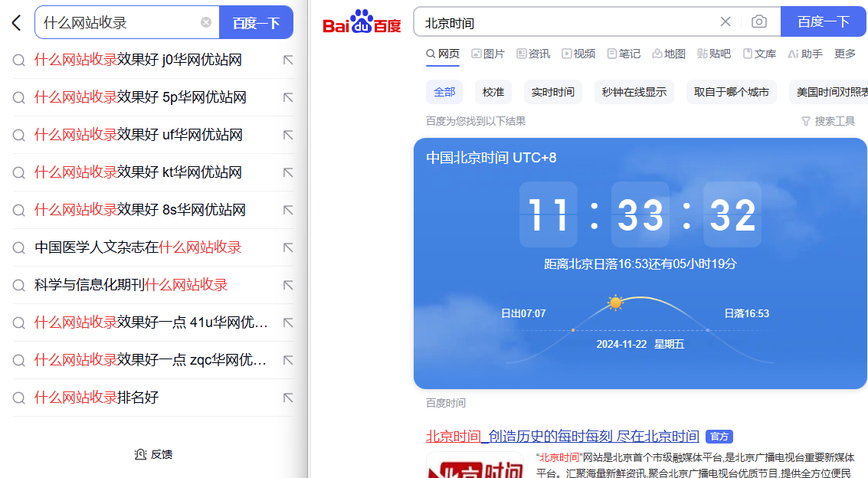Open 北京时间_创造历史的每时每刻 result link
This screenshot has width=868, height=478.
562,436
